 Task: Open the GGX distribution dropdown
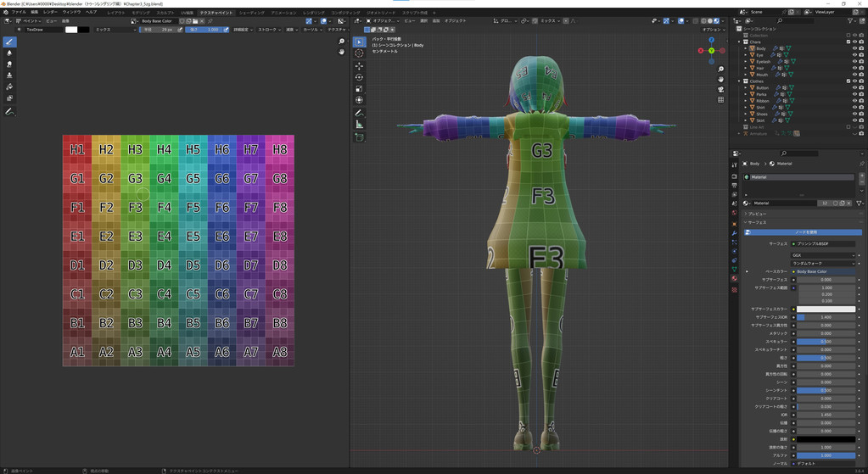pos(823,255)
